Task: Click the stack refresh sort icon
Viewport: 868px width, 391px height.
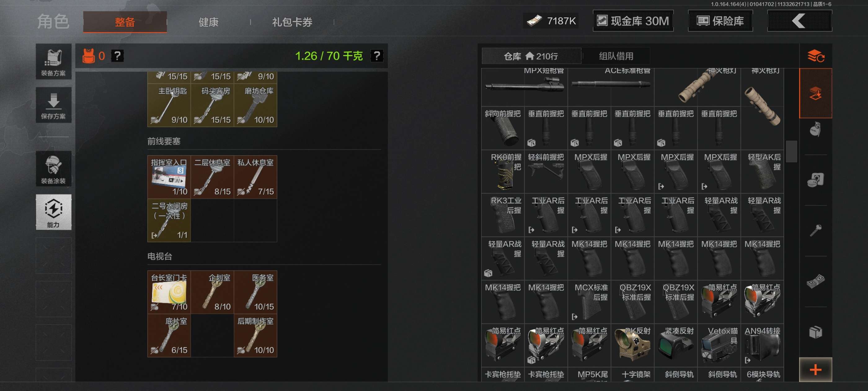Action: click(815, 56)
